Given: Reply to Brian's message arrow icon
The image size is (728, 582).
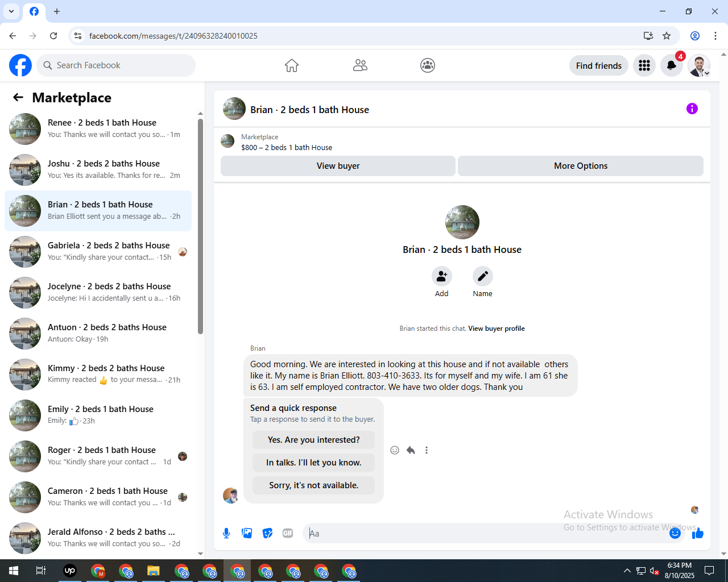Looking at the screenshot, I should (411, 450).
